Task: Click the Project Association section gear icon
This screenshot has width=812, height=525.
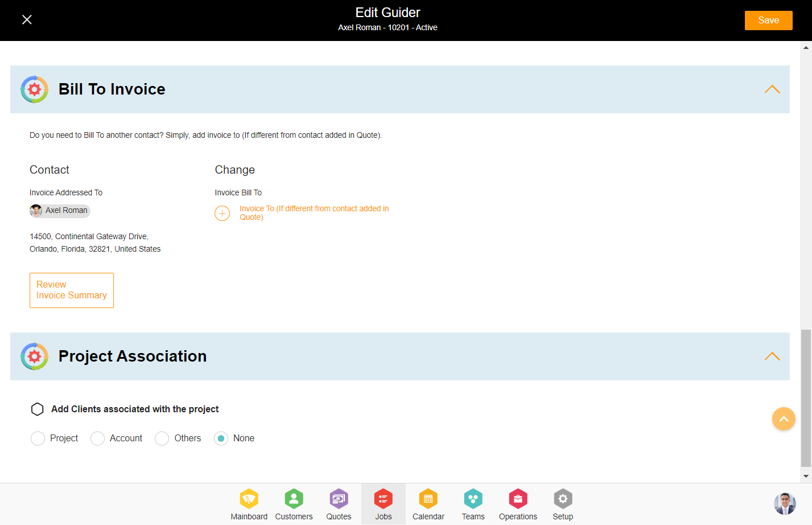Action: (x=34, y=356)
